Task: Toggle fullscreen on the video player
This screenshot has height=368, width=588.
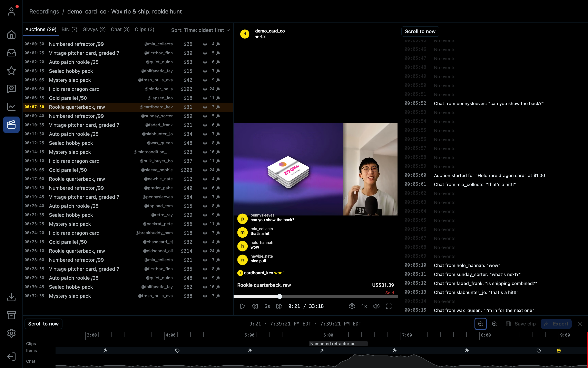Action: point(389,306)
